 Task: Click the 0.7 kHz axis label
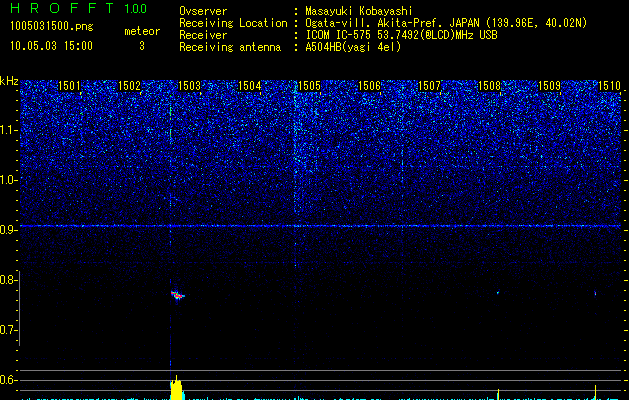(x=8, y=330)
